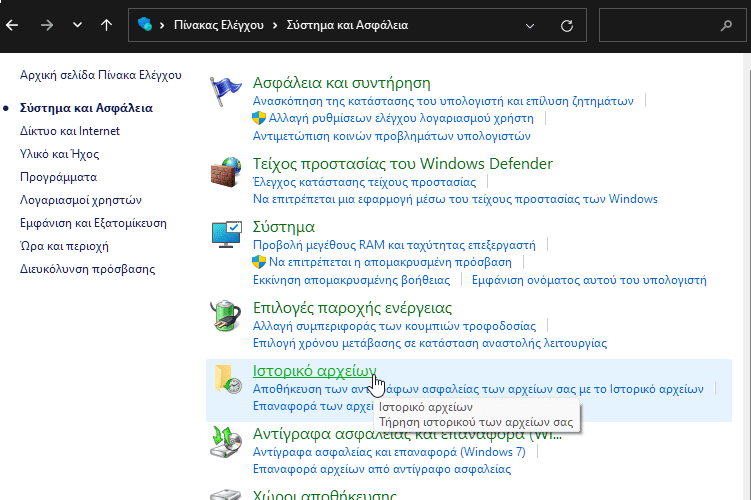
Task: Open Ανασκόπηση της κατάστασης του υπολογιστή link
Action: 443,101
